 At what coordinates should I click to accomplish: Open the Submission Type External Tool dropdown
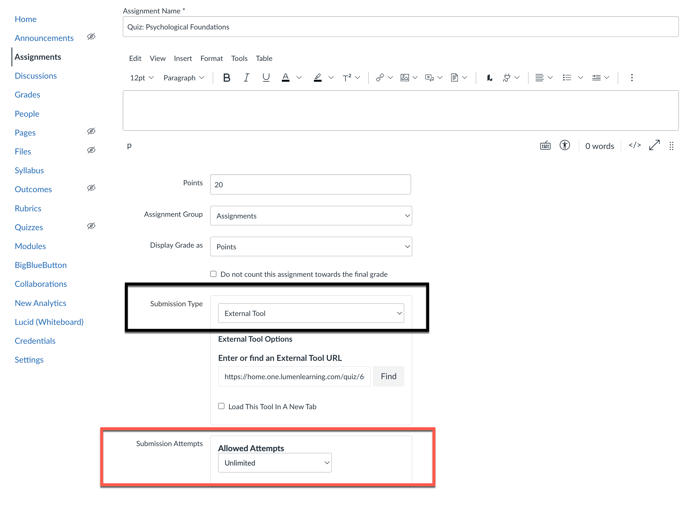tap(311, 313)
